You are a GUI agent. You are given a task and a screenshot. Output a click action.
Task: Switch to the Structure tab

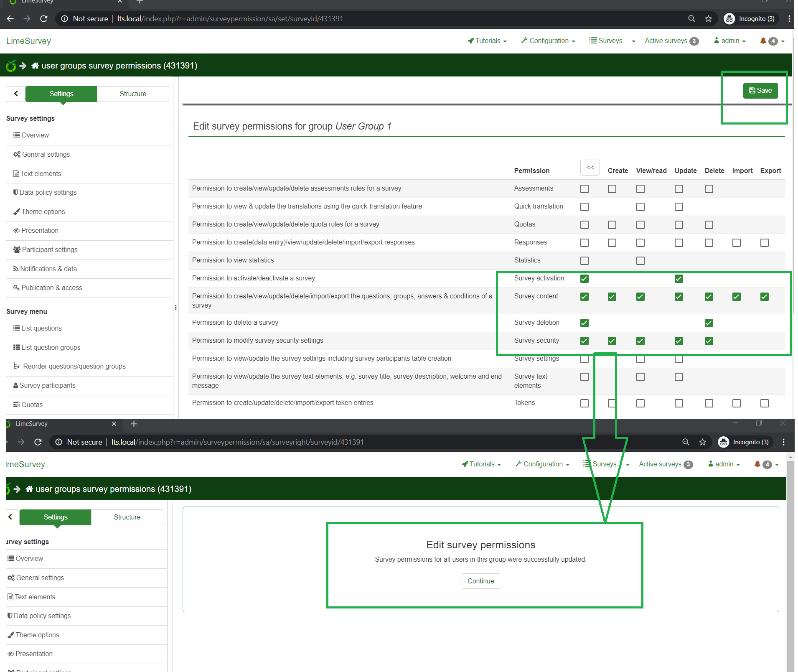point(133,94)
